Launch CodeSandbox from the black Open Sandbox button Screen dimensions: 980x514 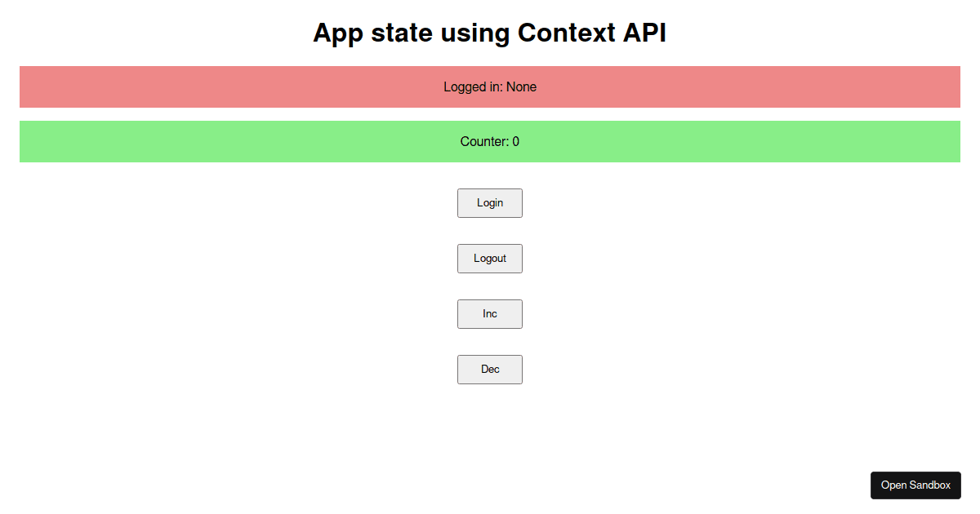tap(915, 485)
